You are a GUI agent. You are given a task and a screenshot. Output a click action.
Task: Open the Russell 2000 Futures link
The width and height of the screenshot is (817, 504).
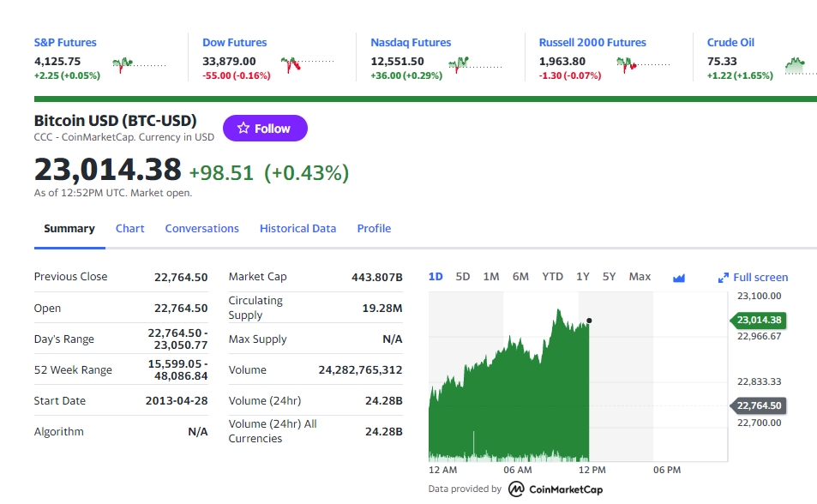[x=592, y=42]
